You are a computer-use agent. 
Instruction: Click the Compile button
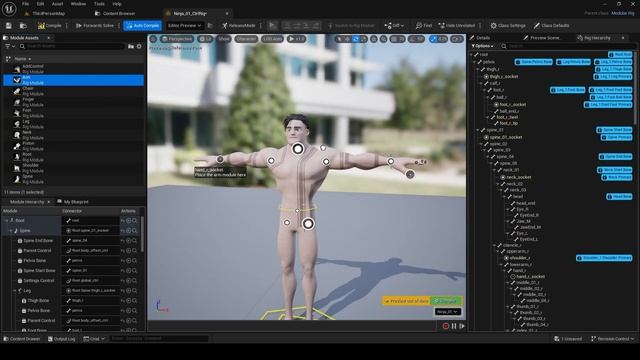(49, 26)
